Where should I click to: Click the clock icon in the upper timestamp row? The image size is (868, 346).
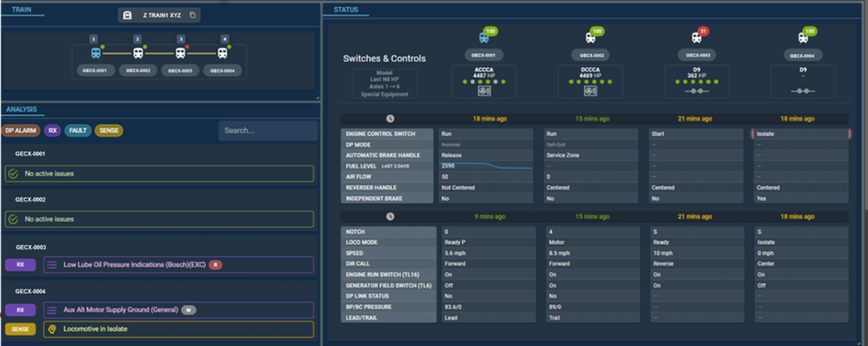point(389,119)
